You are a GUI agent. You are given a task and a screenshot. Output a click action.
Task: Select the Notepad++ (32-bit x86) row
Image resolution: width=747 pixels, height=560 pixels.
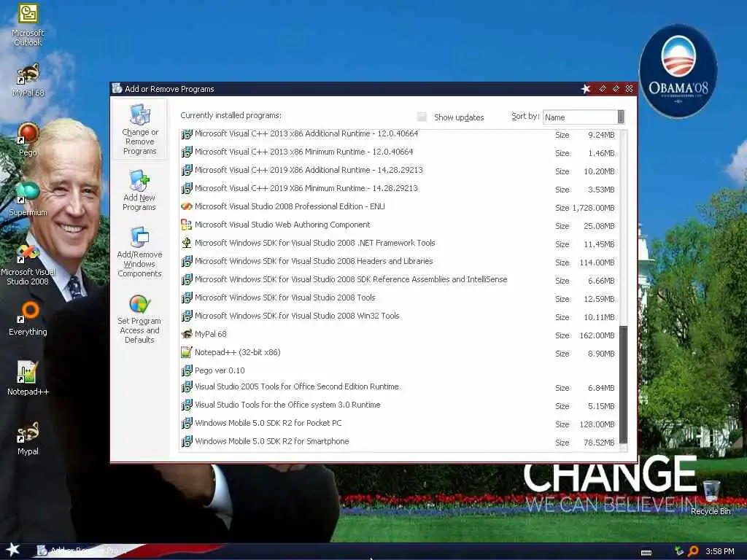pos(399,352)
